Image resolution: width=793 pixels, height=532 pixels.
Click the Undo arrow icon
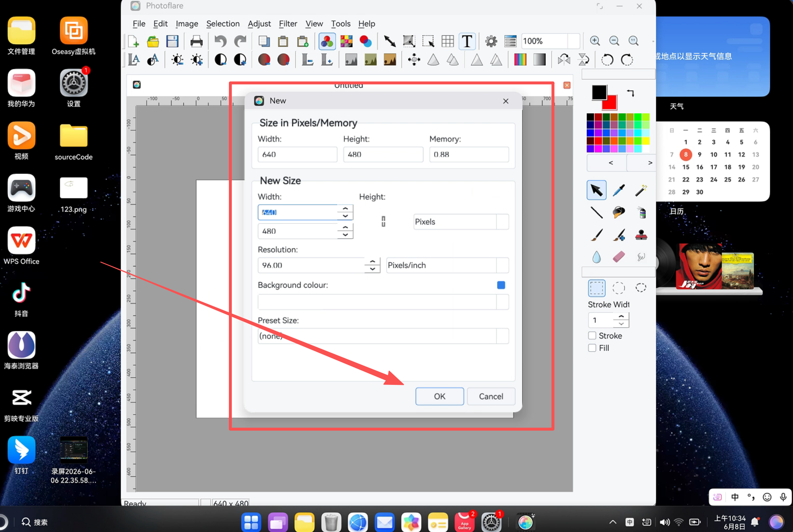[220, 41]
